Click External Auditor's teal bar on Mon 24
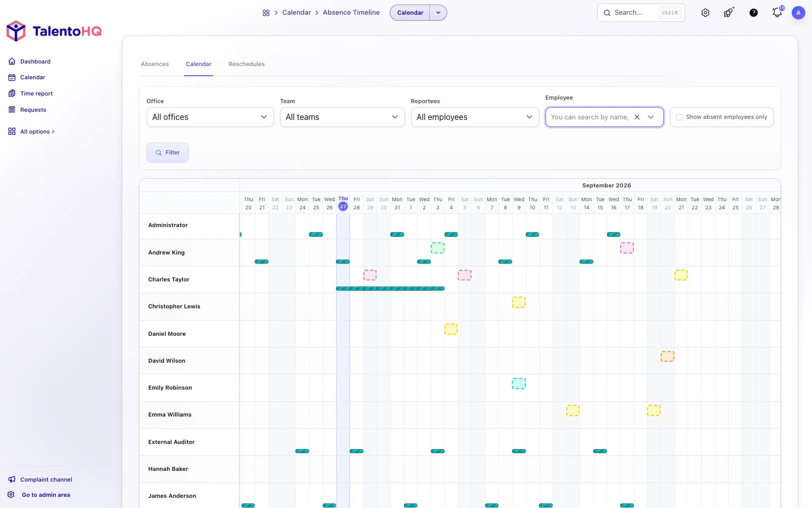The width and height of the screenshot is (812, 508). pyautogui.click(x=302, y=451)
